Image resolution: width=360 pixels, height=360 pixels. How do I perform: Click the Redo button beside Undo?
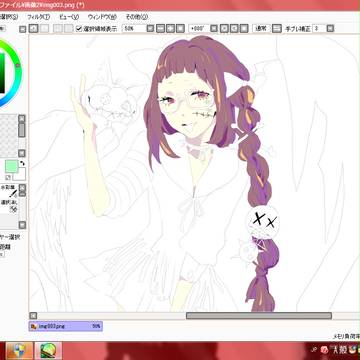[x=44, y=28]
